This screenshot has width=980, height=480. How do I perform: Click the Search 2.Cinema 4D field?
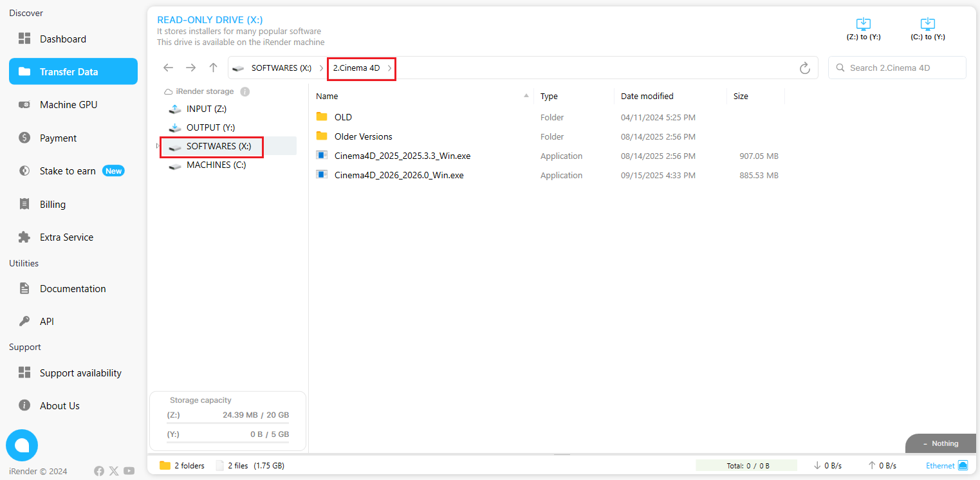(902, 68)
